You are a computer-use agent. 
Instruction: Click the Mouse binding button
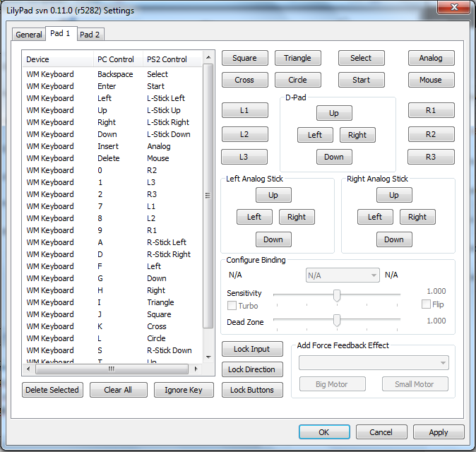pos(431,80)
